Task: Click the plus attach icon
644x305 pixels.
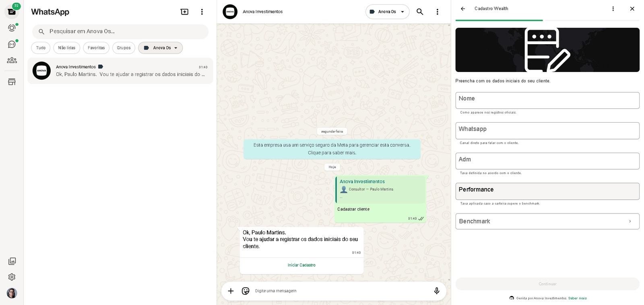Action: pos(231,291)
